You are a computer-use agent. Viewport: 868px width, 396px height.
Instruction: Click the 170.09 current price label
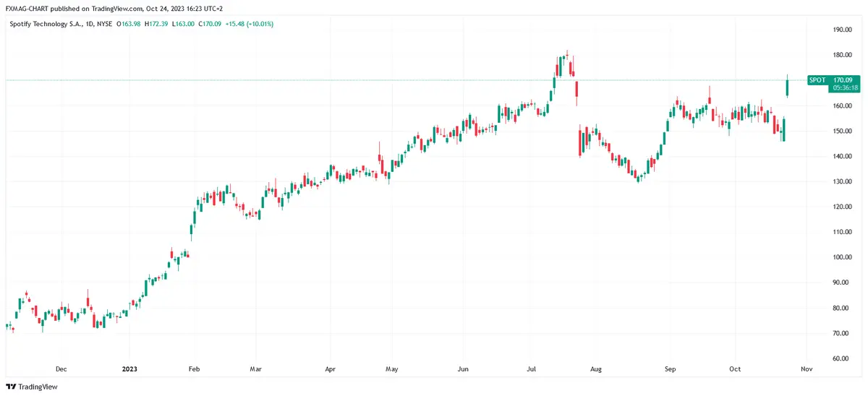(x=843, y=79)
